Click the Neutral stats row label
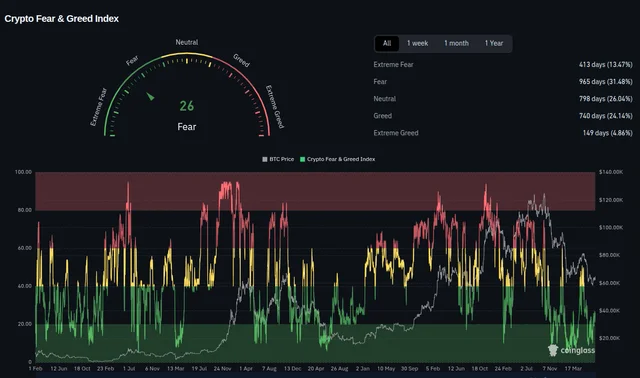The image size is (640, 378). [384, 99]
